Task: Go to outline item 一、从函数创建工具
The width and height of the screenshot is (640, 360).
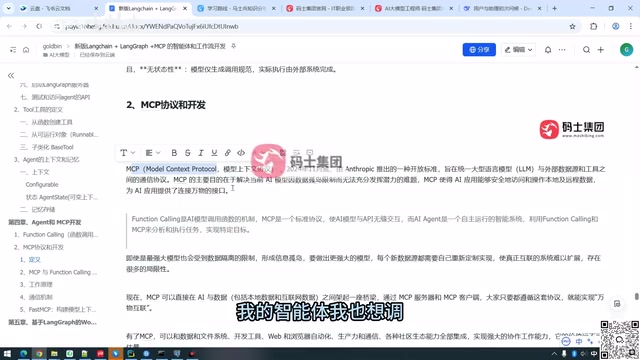Action: pos(46,122)
